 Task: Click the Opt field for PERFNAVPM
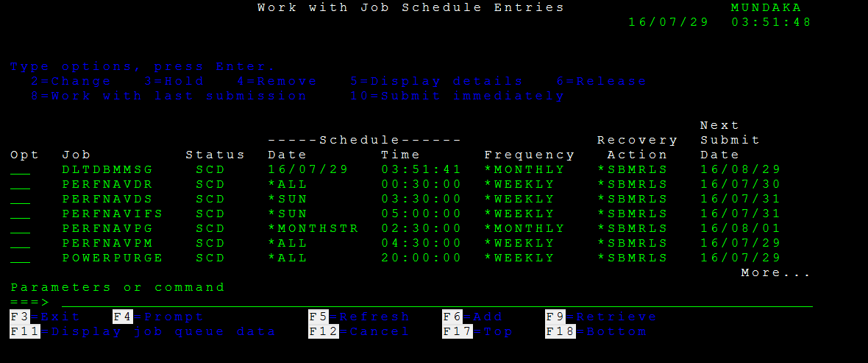click(21, 244)
